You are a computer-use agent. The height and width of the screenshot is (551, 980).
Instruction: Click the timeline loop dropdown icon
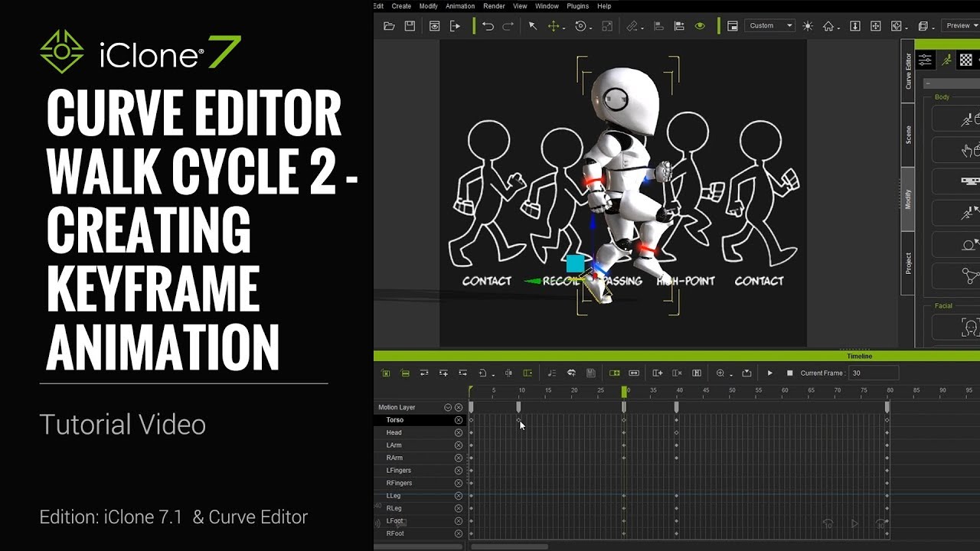[484, 373]
